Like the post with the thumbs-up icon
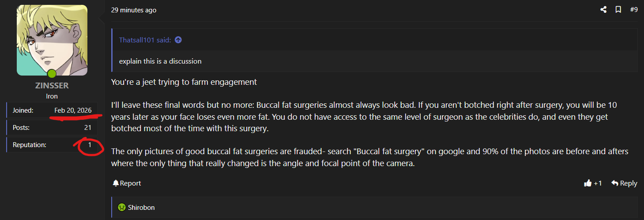The image size is (644, 220). click(588, 183)
